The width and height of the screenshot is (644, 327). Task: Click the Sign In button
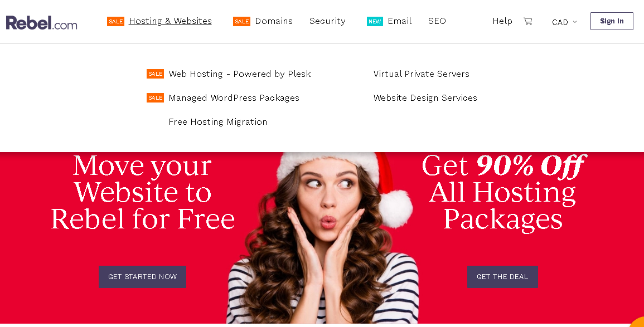click(x=612, y=21)
